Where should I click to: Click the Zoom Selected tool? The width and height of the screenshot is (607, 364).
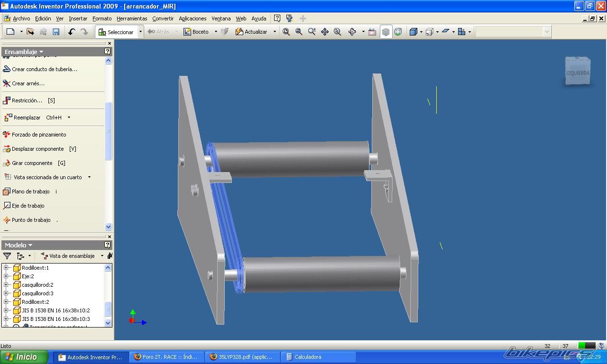click(338, 32)
